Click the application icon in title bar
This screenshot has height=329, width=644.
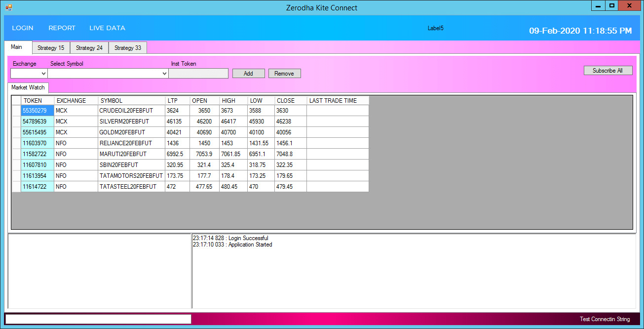(x=8, y=7)
